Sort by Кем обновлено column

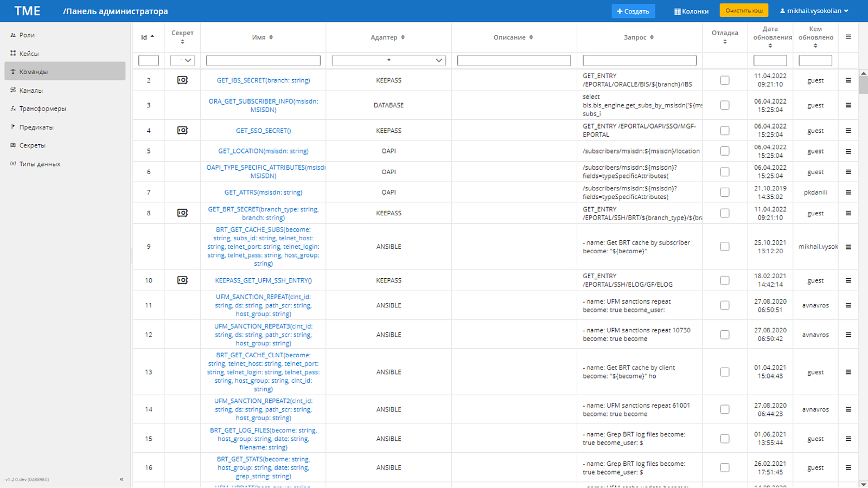tap(815, 46)
